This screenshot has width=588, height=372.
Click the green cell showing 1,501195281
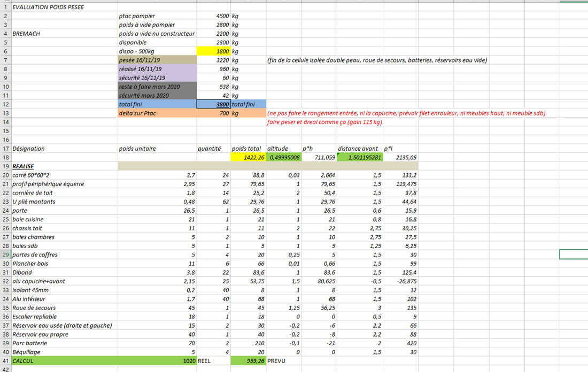(x=359, y=158)
